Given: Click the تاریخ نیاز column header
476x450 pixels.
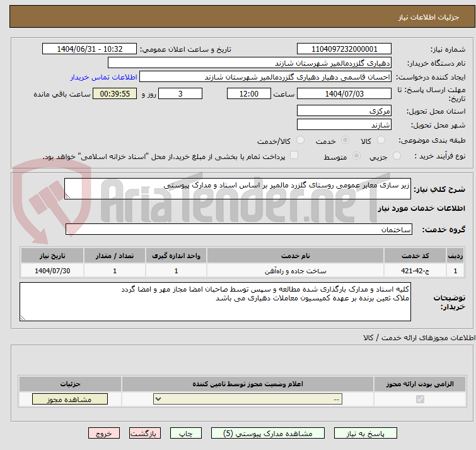Looking at the screenshot, I should click(x=52, y=256).
